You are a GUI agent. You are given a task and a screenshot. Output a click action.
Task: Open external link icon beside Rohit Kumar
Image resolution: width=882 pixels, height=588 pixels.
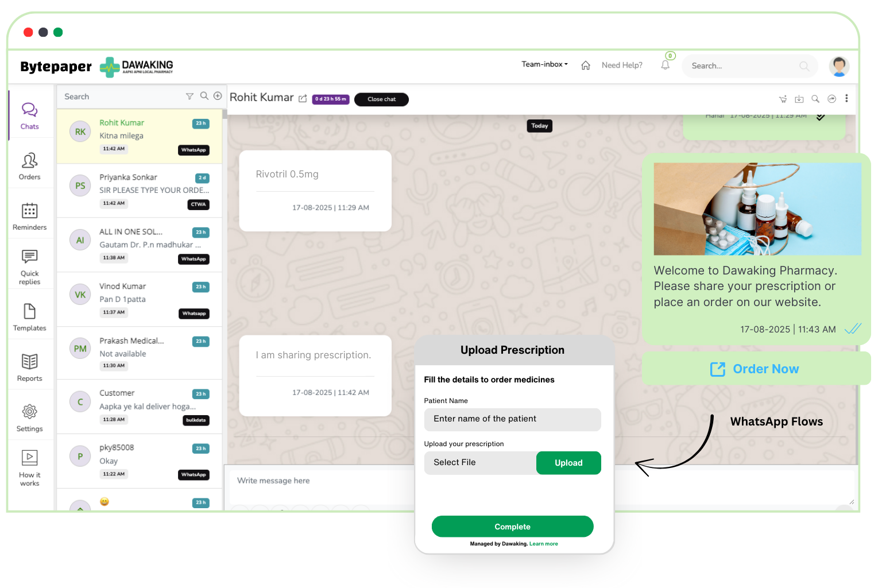coord(303,99)
